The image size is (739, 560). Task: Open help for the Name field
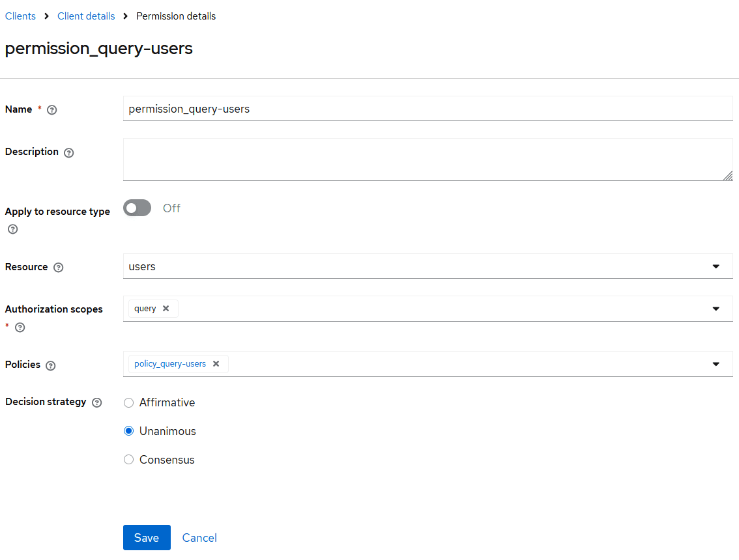point(51,109)
